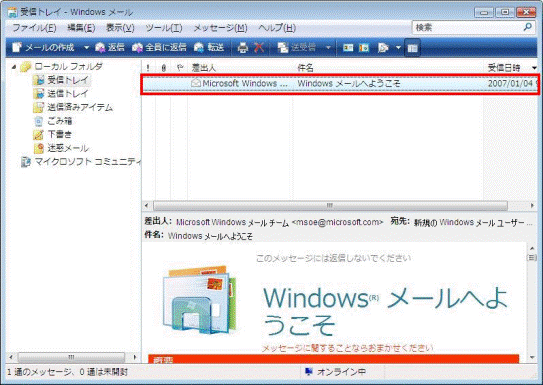Image resolution: width=543 pixels, height=385 pixels.
Task: Open the ファイル(F) menu
Action: [x=34, y=28]
